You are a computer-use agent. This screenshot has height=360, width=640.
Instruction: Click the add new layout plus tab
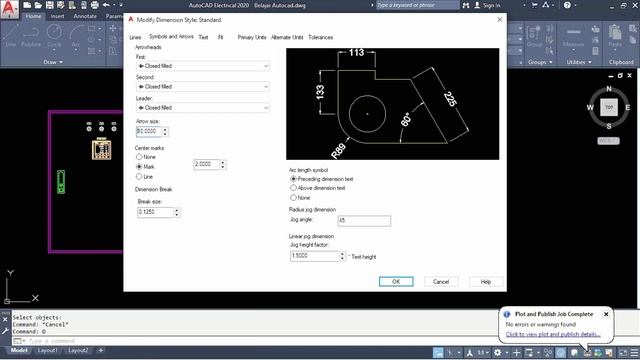tap(100, 350)
